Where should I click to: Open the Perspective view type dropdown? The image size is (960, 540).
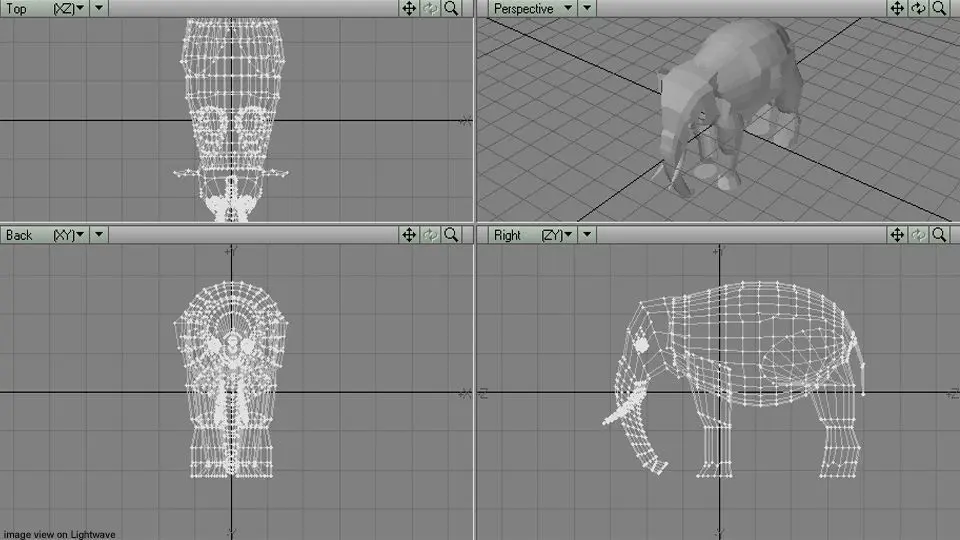[533, 9]
